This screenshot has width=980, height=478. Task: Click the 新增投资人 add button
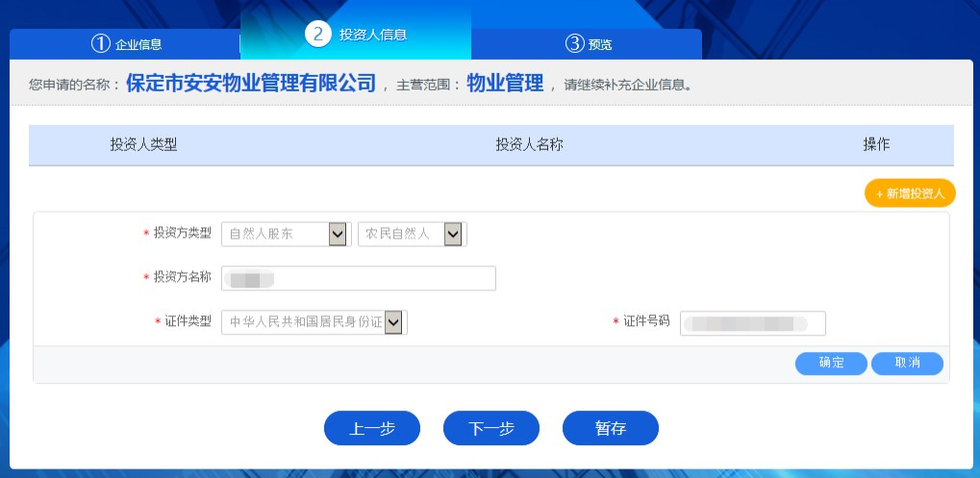tap(910, 193)
